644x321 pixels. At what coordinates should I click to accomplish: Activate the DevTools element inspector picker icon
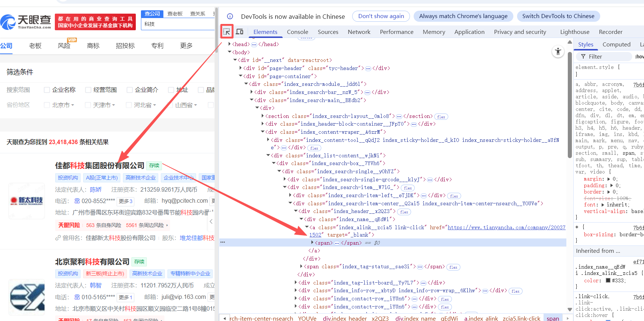(x=227, y=32)
